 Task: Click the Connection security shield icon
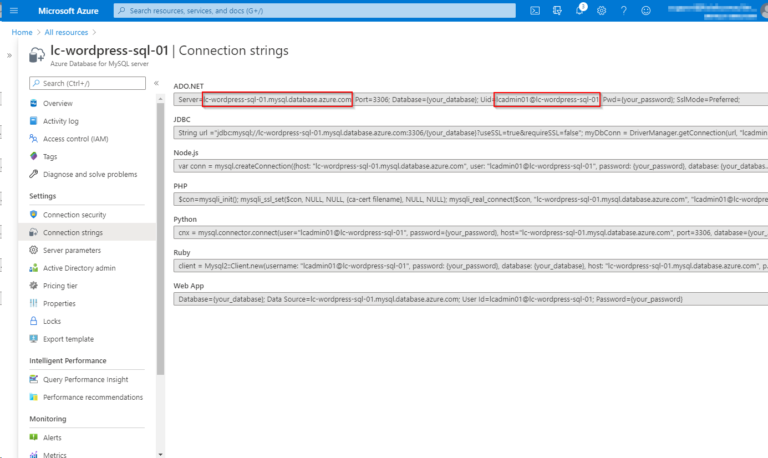click(33, 215)
